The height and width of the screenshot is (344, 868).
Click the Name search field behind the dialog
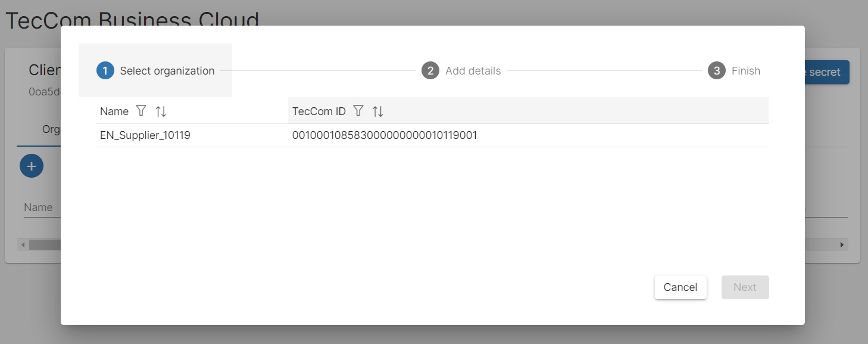38,207
